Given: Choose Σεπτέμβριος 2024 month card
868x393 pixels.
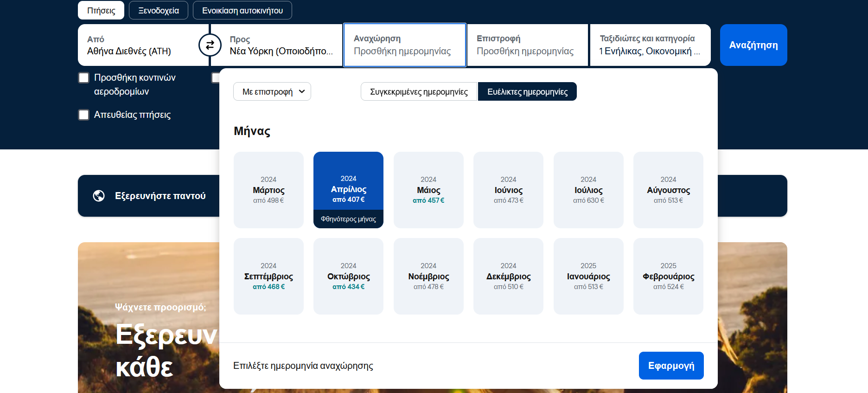Looking at the screenshot, I should pyautogui.click(x=268, y=276).
